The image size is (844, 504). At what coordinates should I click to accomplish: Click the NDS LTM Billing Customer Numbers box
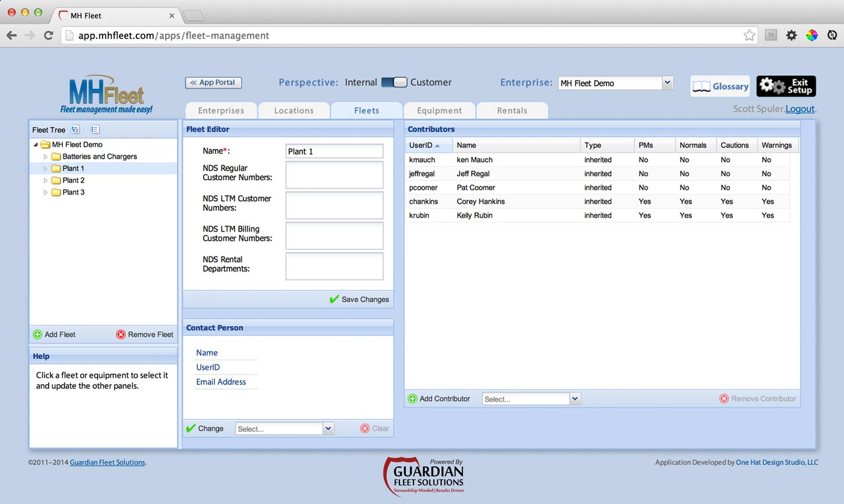[x=334, y=235]
